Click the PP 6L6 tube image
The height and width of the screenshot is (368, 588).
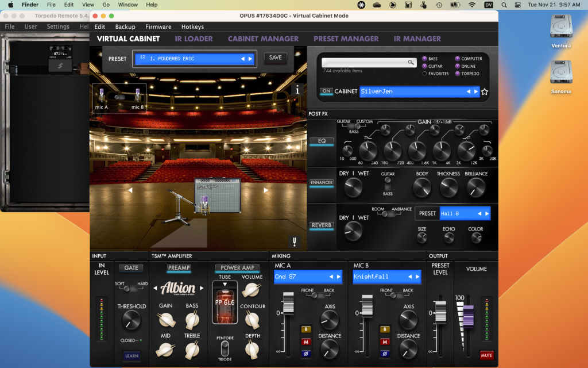[x=225, y=302]
